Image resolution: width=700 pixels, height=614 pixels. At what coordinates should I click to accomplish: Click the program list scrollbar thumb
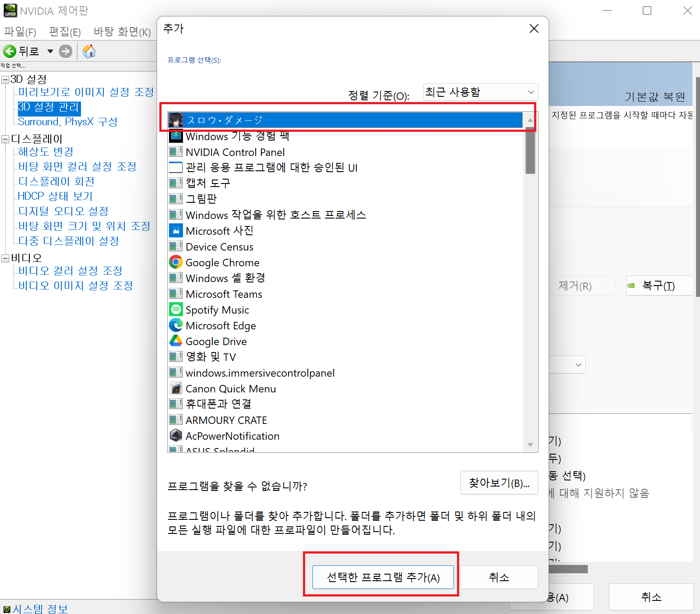coord(530,150)
